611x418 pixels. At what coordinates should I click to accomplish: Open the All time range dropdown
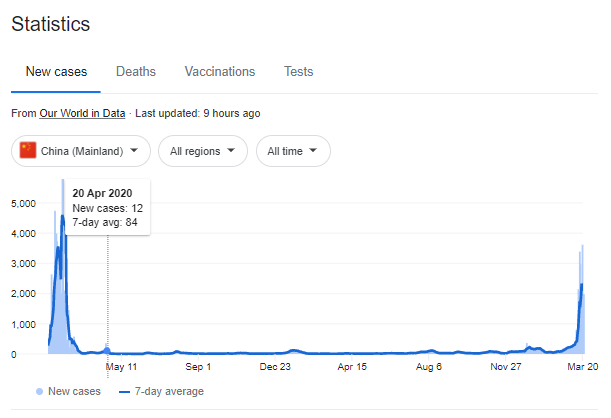[293, 151]
